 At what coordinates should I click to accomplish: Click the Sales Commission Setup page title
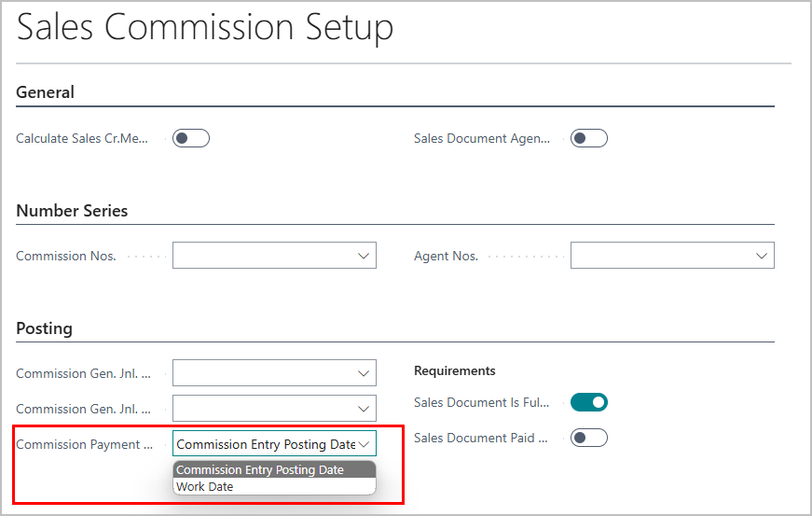pos(205,27)
